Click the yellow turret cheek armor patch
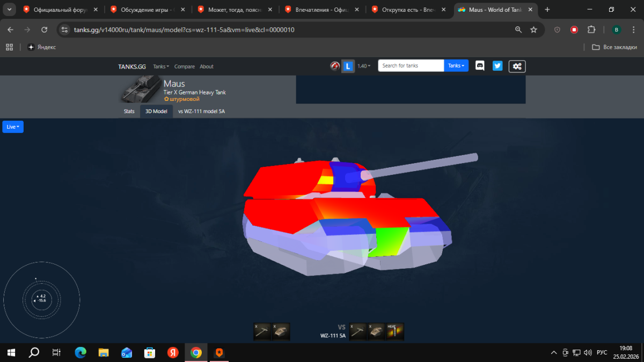644x362 pixels. point(325,180)
